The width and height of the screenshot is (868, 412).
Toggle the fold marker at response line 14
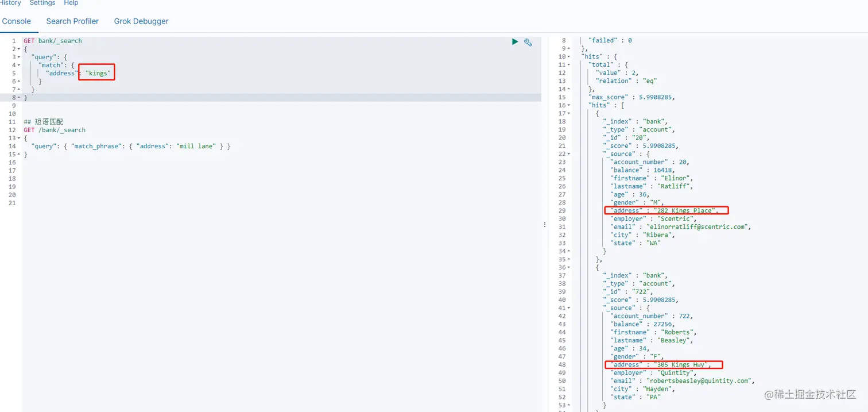tap(569, 89)
